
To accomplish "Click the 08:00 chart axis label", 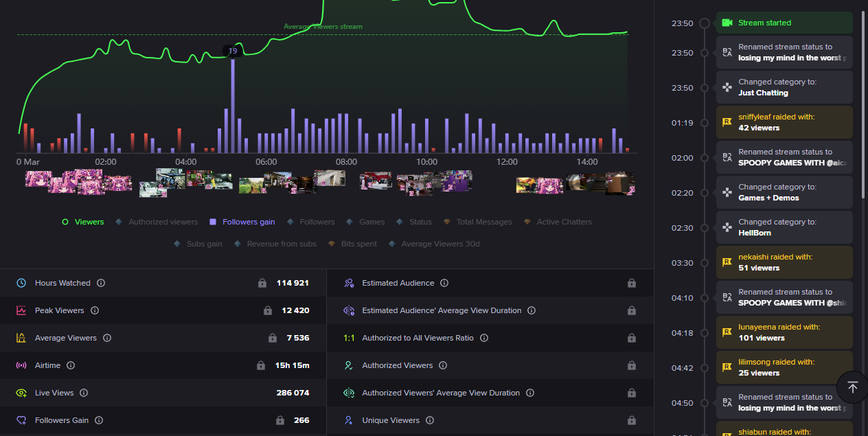I will tap(346, 162).
